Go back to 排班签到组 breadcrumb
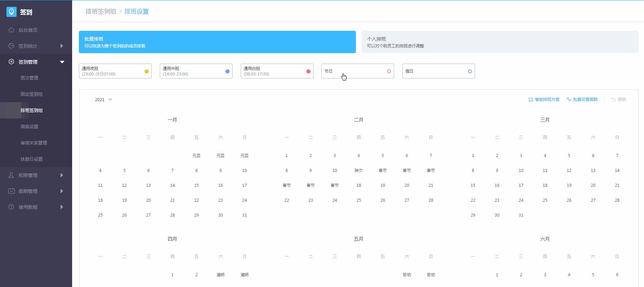The height and width of the screenshot is (287, 644). click(101, 12)
